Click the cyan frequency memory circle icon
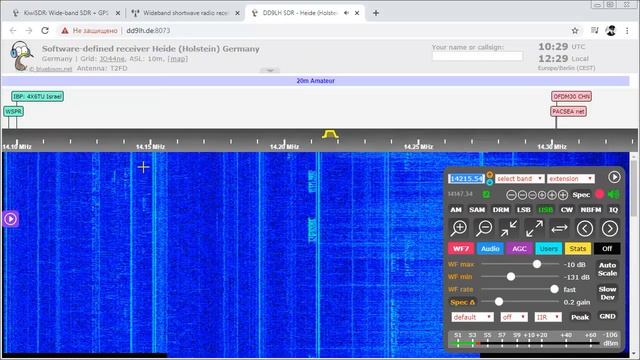This screenshot has width=640, height=360. [489, 182]
